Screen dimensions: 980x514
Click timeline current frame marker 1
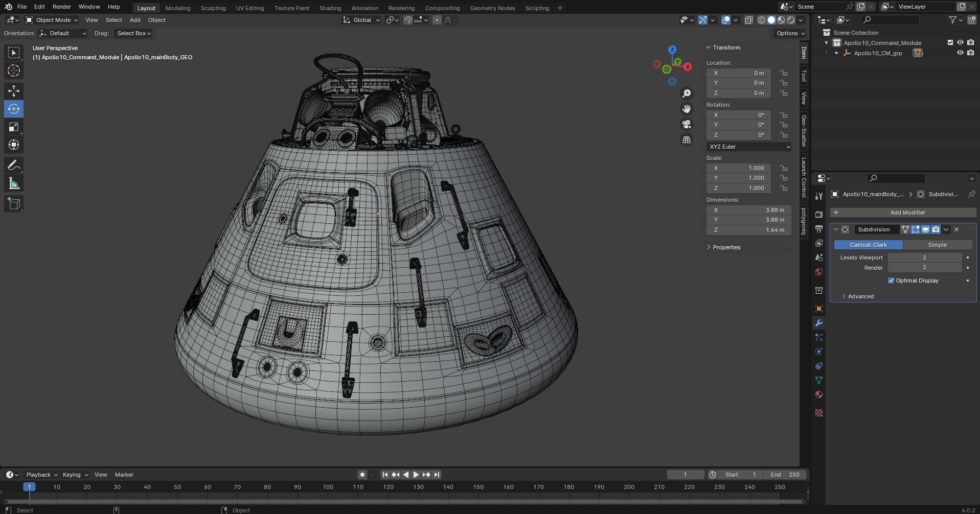pos(29,487)
